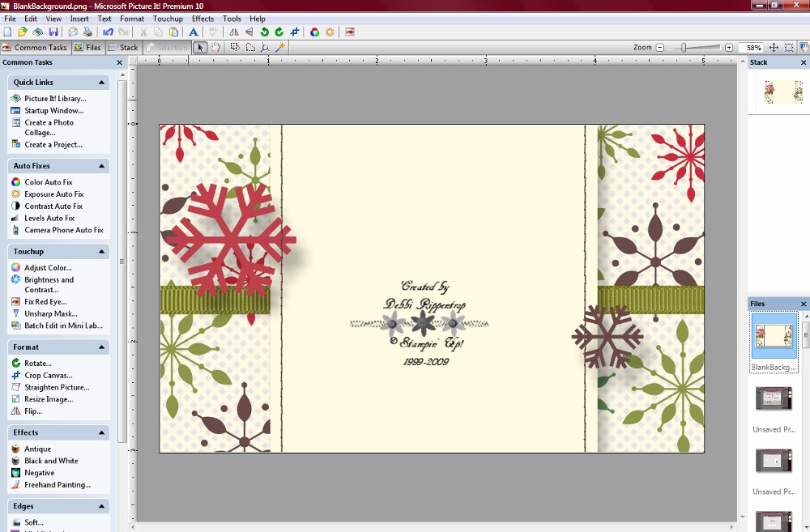
Task: Click the Rotate clockwise green arrow icon
Action: pos(279,32)
